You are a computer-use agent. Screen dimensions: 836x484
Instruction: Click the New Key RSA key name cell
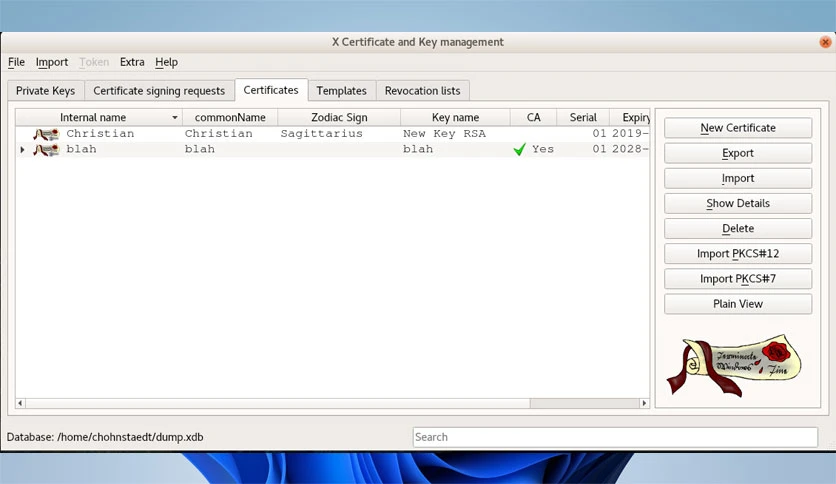tap(444, 134)
